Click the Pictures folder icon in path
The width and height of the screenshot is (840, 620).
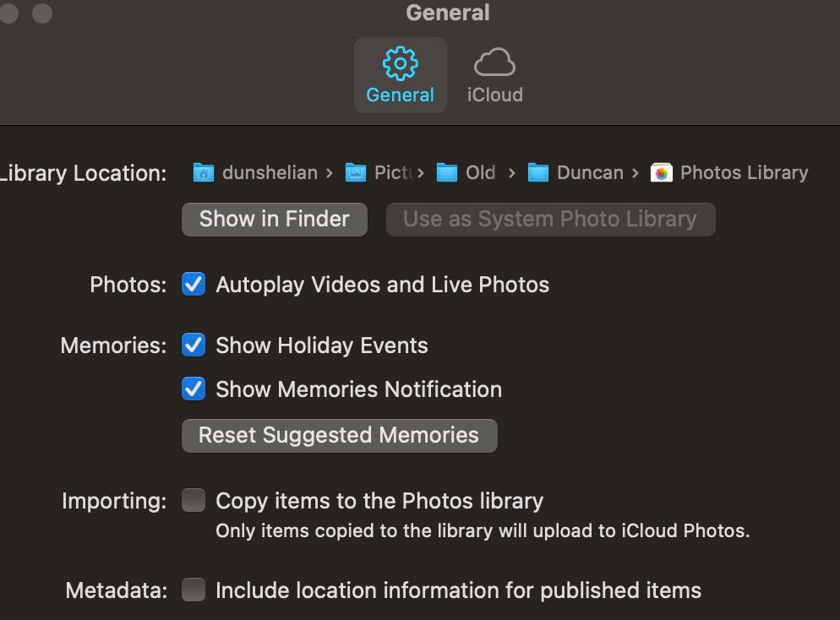click(x=356, y=173)
